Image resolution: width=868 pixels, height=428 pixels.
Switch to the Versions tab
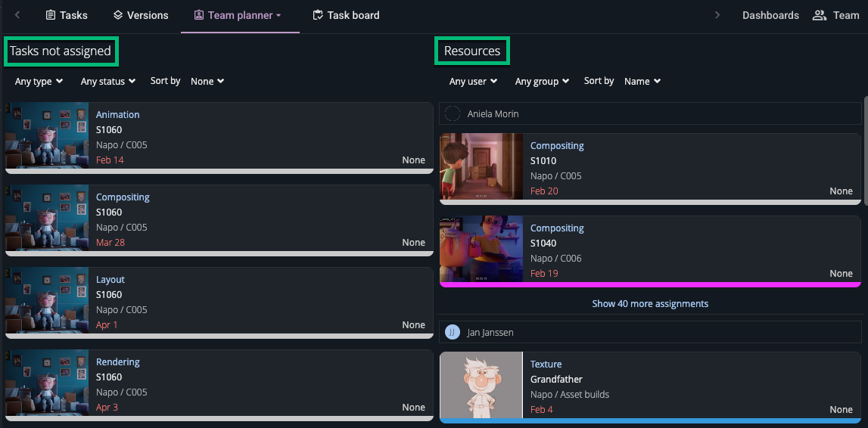pyautogui.click(x=141, y=15)
